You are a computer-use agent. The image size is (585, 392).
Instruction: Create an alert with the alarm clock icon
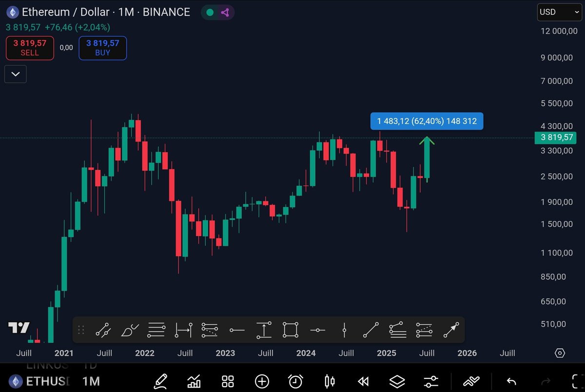(x=295, y=381)
